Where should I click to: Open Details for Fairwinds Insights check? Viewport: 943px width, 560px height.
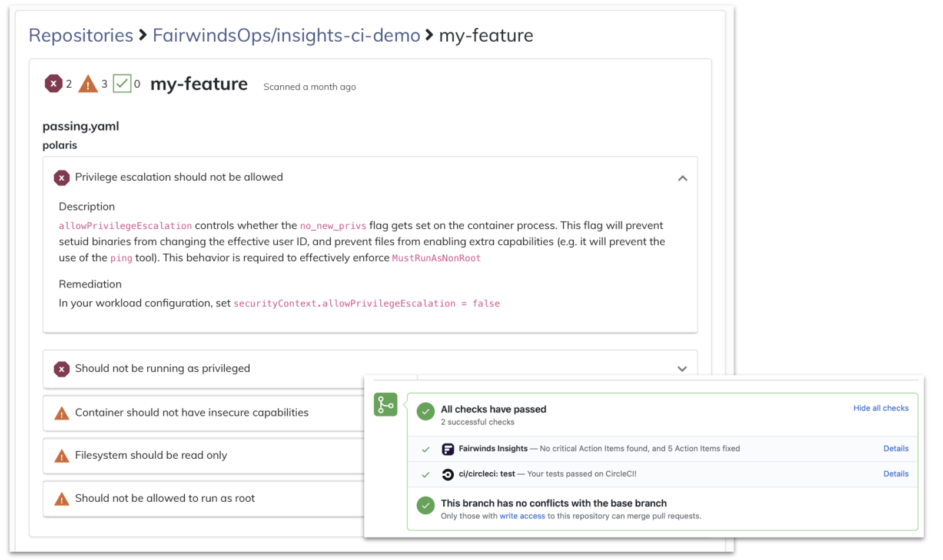895,449
